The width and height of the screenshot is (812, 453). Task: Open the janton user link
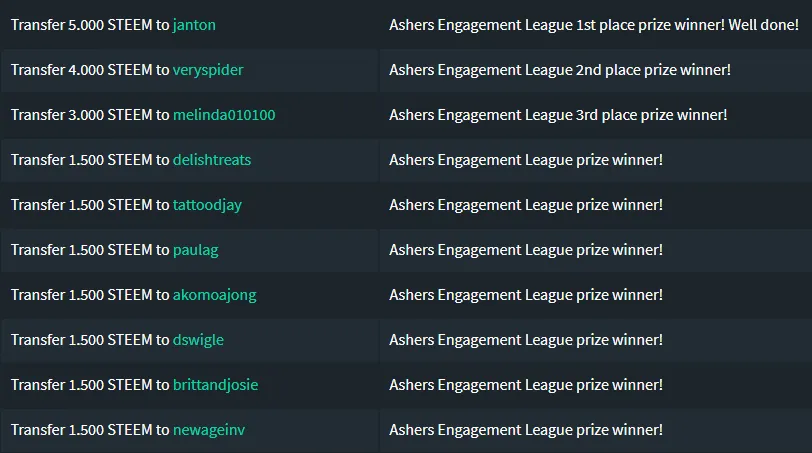tap(194, 25)
